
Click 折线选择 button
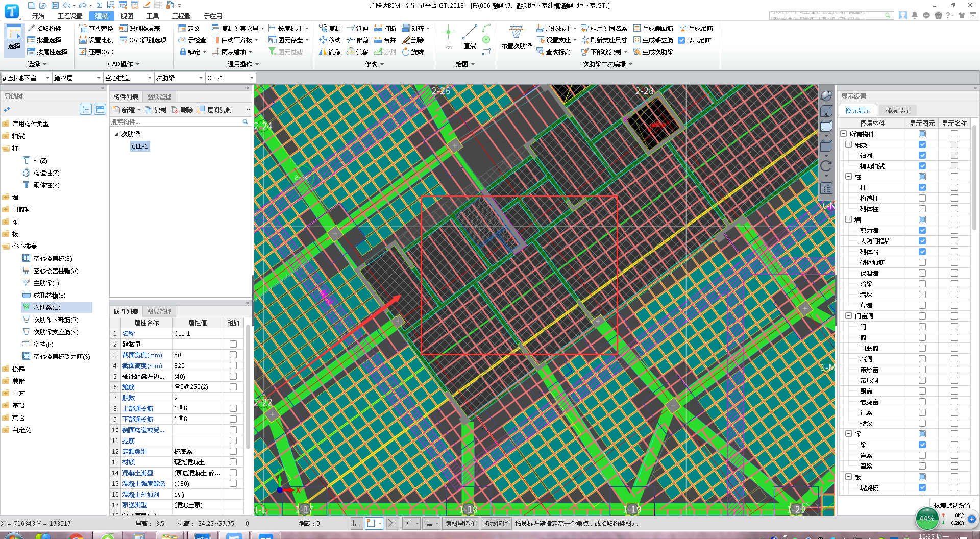(x=496, y=523)
